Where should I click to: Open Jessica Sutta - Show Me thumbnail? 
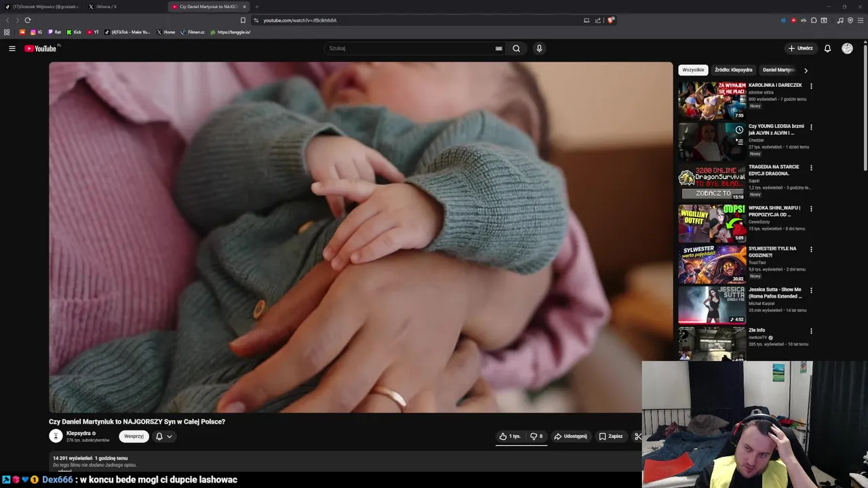coord(712,305)
